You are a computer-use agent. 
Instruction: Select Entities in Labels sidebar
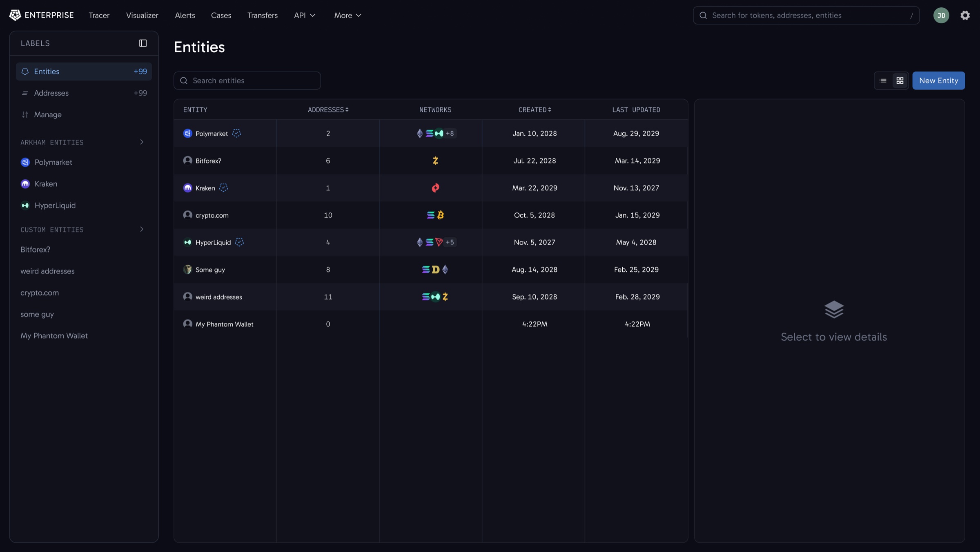click(84, 72)
